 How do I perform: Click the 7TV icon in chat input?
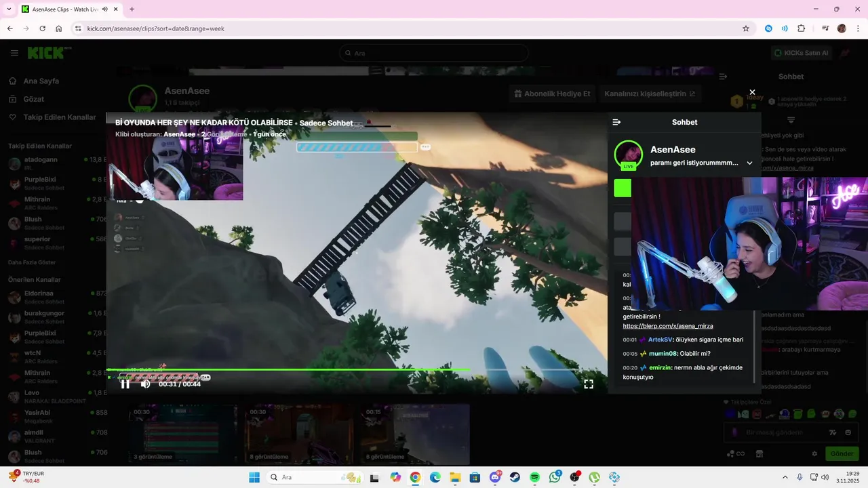click(x=833, y=432)
